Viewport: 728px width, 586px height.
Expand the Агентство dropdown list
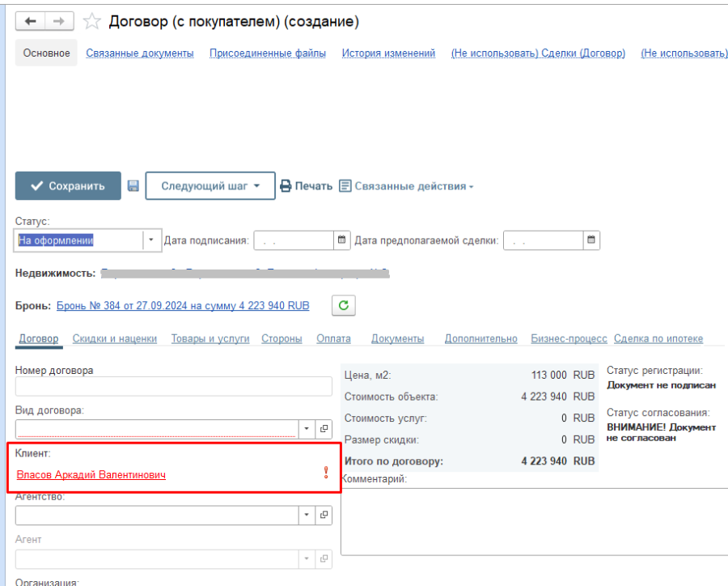point(307,515)
